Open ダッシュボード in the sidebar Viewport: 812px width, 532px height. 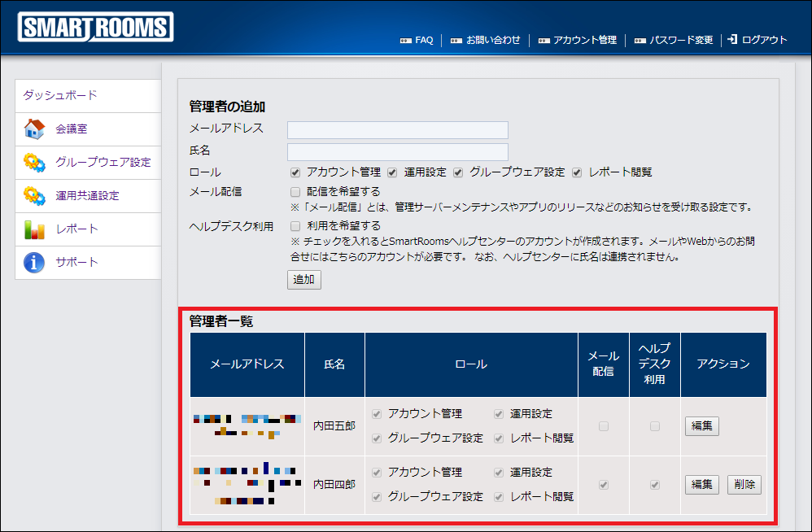click(59, 95)
